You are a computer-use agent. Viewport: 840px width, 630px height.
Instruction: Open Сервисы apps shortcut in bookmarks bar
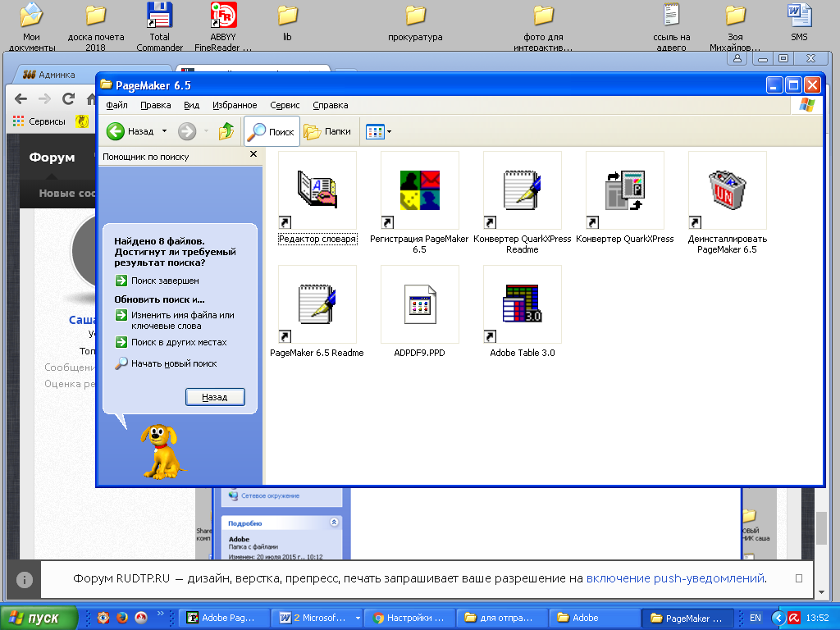point(39,121)
